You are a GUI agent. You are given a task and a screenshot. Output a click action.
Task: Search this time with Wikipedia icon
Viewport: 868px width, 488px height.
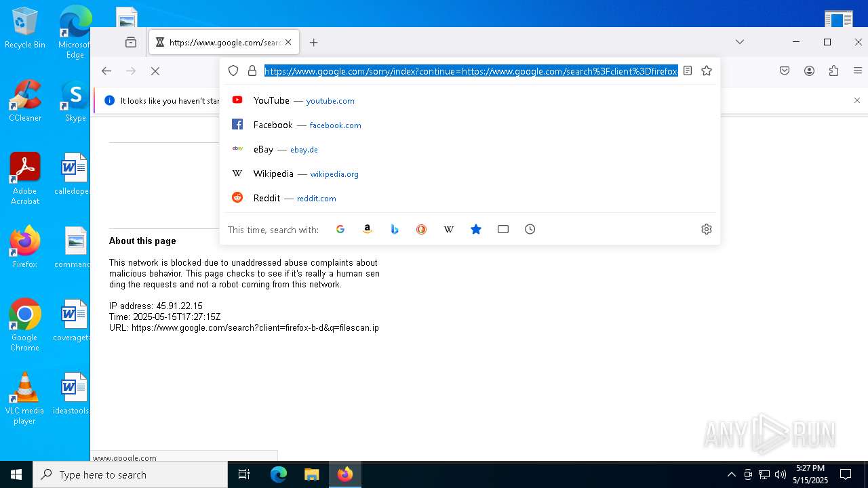click(x=449, y=229)
